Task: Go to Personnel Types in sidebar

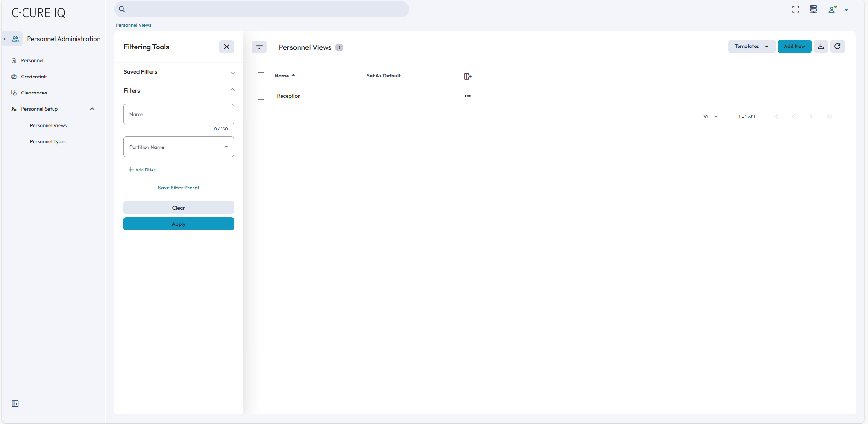Action: point(48,142)
